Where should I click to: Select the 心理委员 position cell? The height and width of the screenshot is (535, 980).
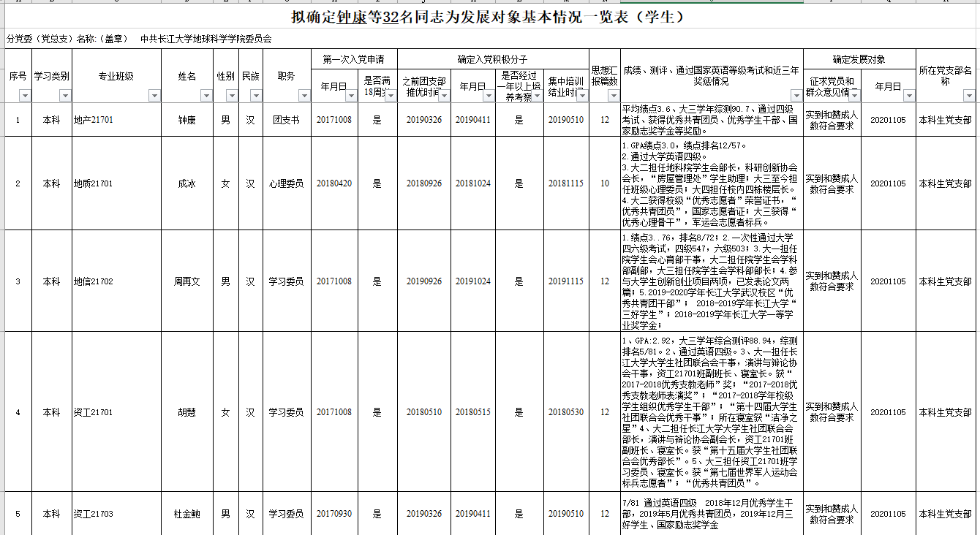click(x=287, y=183)
